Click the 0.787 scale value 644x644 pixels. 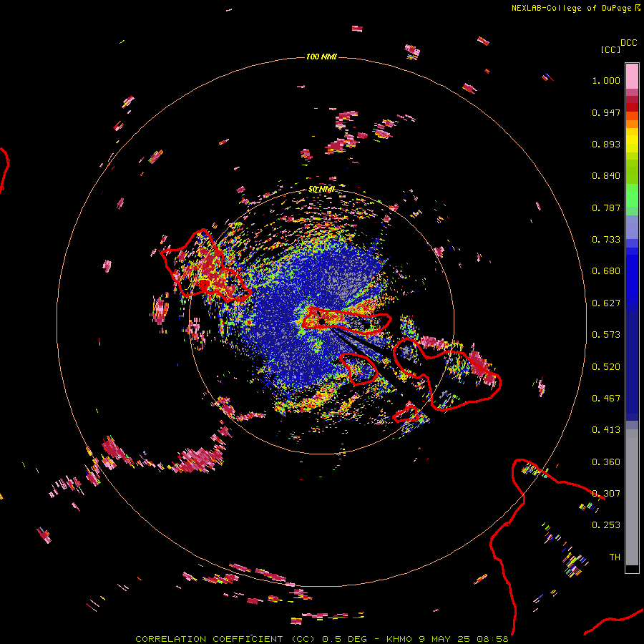pyautogui.click(x=606, y=208)
